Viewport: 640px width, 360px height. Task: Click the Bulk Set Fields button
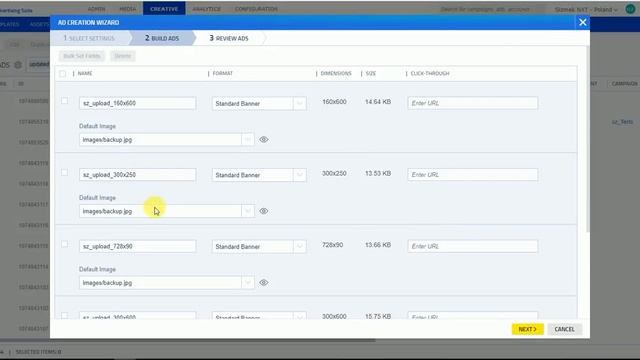click(82, 56)
